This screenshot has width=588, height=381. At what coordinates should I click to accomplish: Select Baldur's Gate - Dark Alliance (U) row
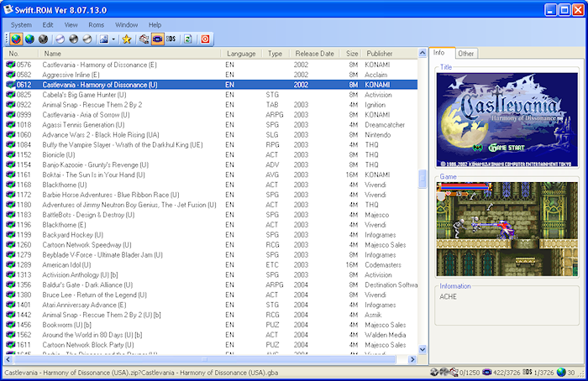coord(211,284)
